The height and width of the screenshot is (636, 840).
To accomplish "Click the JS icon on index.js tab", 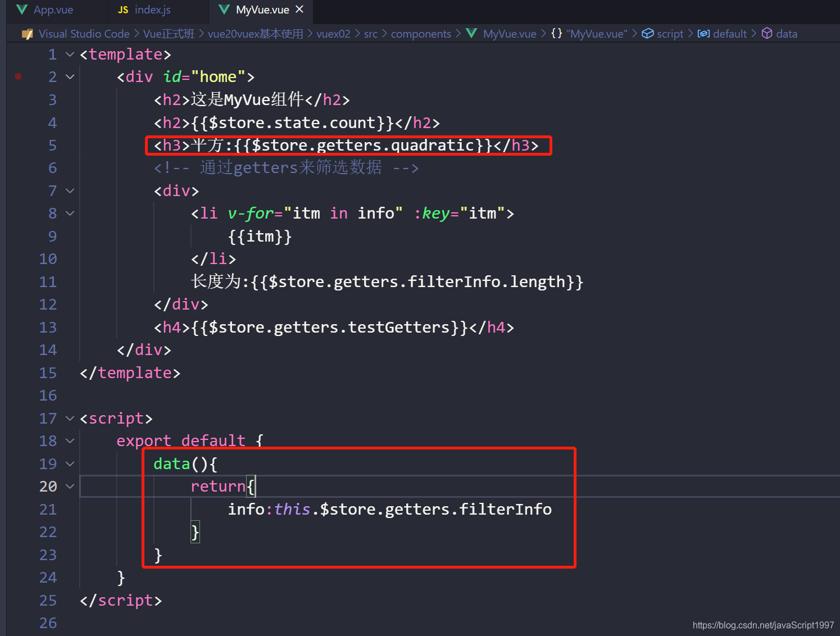I will point(123,10).
